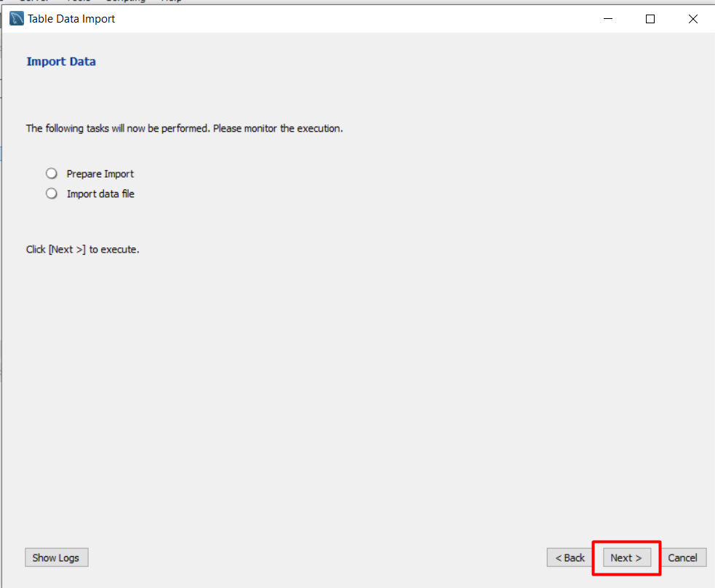
Task: Click the Import data file task label
Action: tap(100, 194)
